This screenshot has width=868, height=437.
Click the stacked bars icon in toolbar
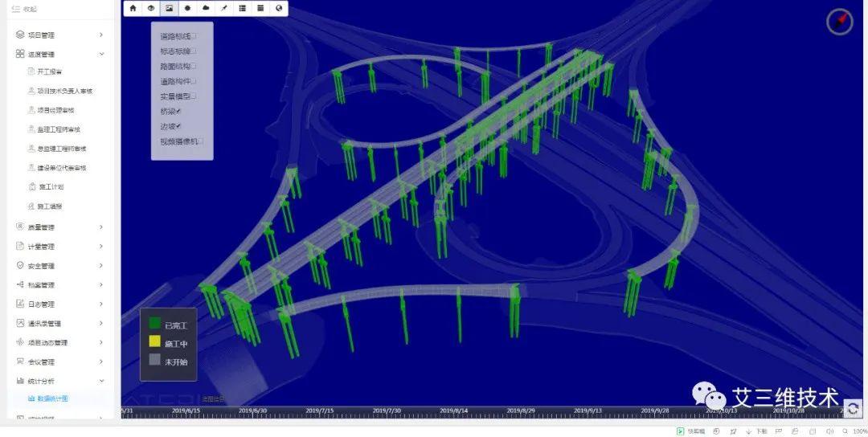click(x=260, y=8)
